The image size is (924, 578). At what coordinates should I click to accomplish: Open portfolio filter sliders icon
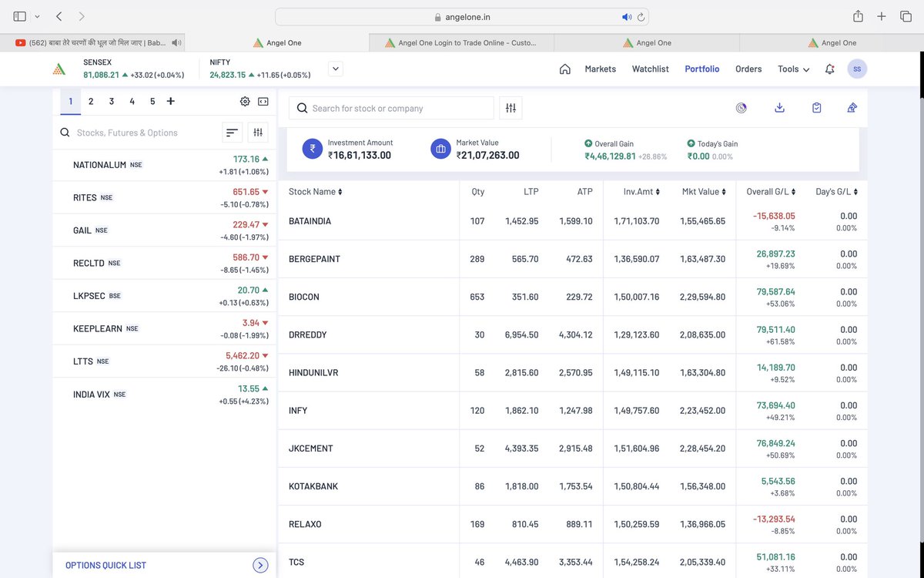click(x=511, y=108)
